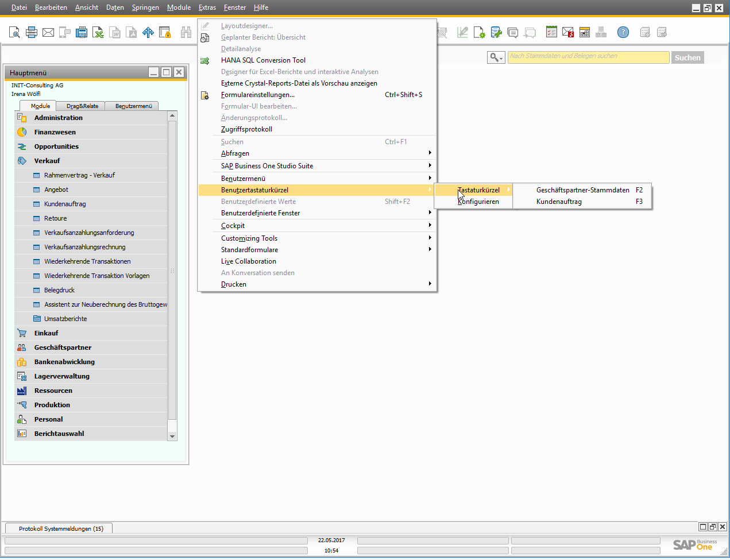Image resolution: width=730 pixels, height=560 pixels.
Task: Click the Print preview icon
Action: pyautogui.click(x=14, y=32)
